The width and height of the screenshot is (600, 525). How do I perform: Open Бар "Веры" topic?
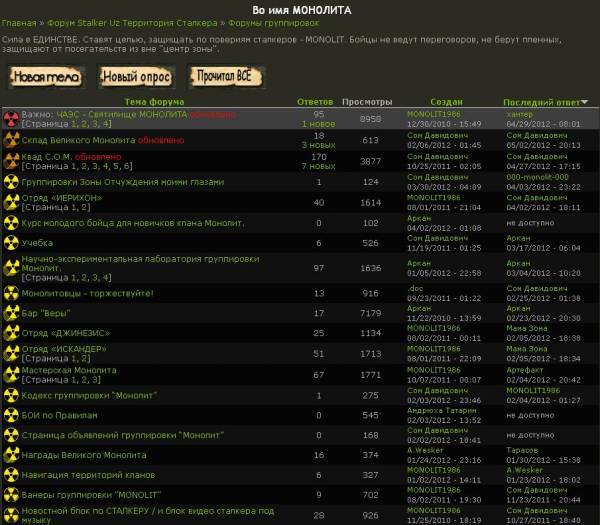tap(46, 313)
